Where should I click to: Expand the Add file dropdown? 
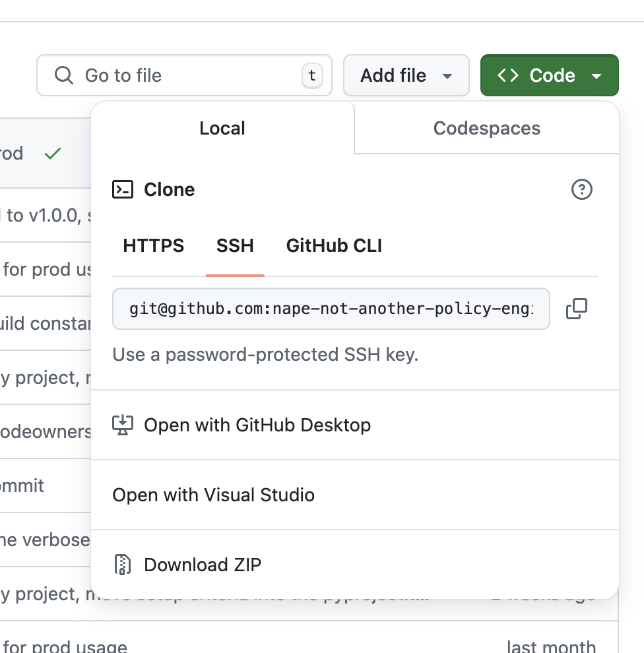click(x=406, y=75)
